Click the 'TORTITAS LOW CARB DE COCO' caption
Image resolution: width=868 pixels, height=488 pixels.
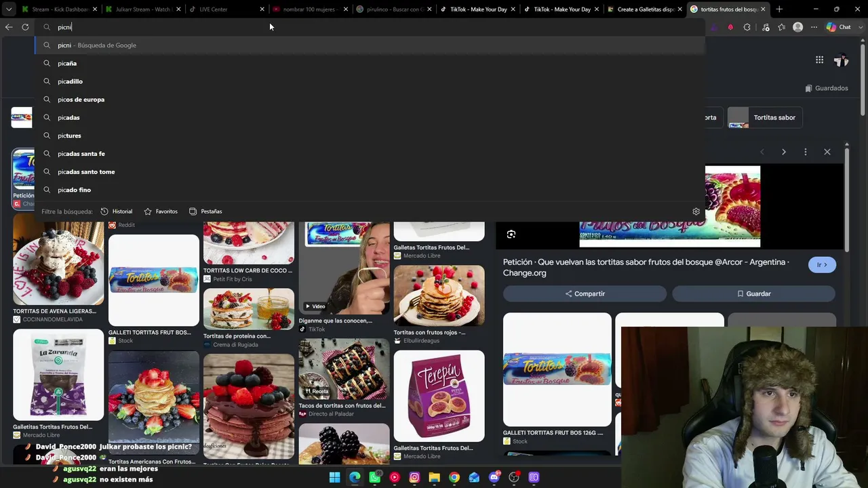click(x=248, y=270)
